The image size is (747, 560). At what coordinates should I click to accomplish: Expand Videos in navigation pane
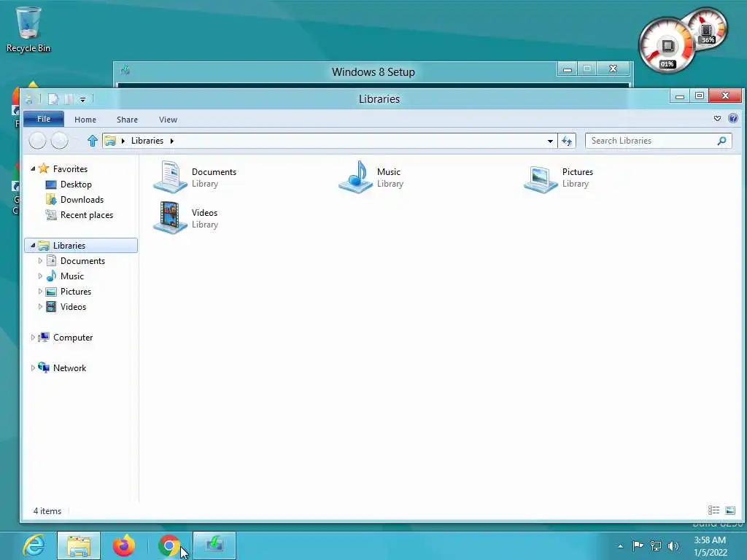tap(40, 306)
